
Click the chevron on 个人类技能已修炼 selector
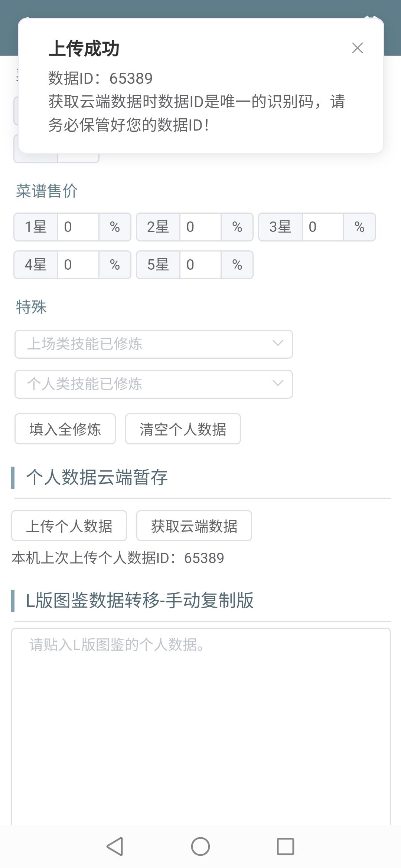278,384
